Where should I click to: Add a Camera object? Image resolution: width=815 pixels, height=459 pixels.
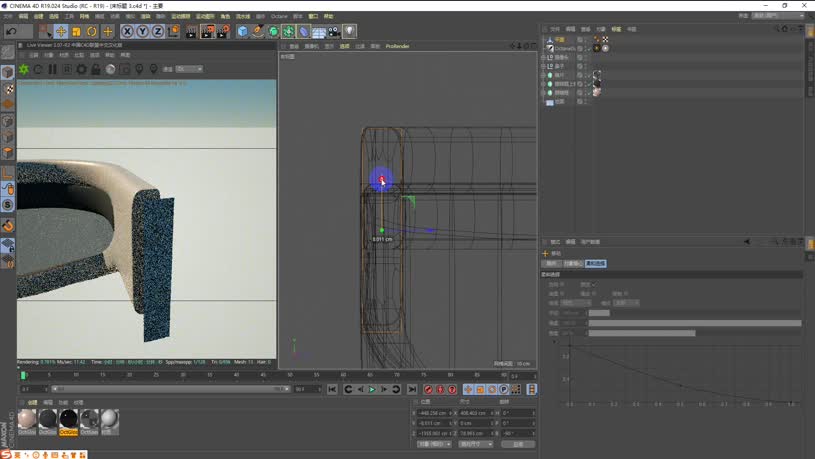(334, 31)
